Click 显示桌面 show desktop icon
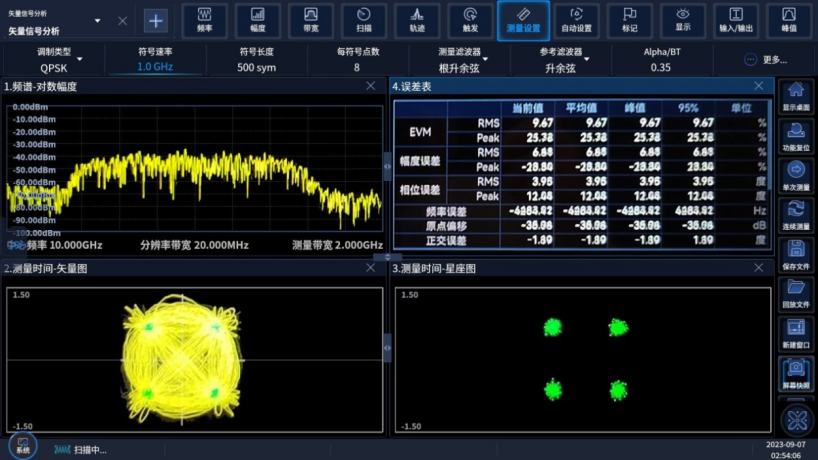The image size is (818, 460). click(x=796, y=96)
